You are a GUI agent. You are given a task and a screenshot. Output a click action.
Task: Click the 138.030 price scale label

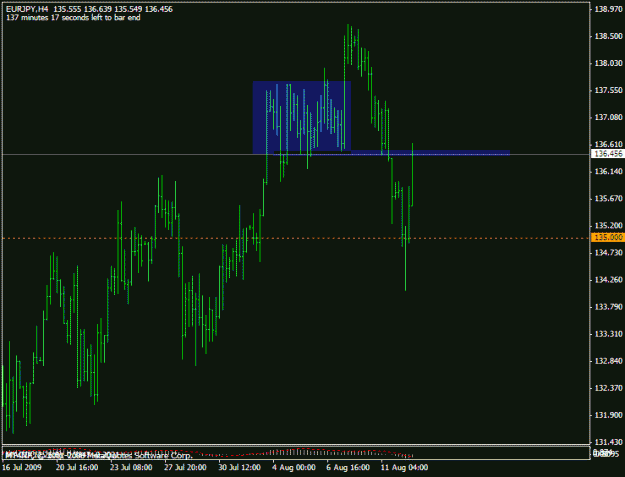tap(608, 63)
